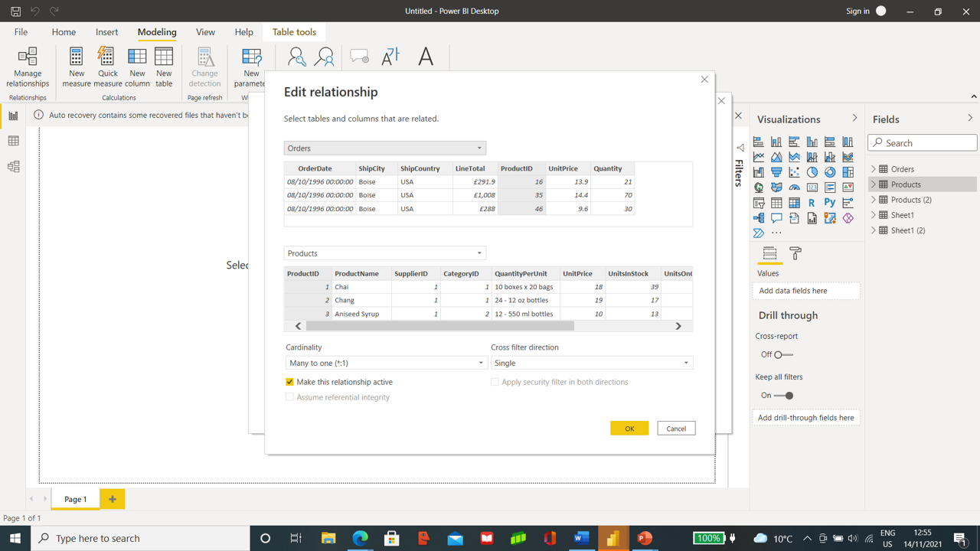Turn off Keep all filters toggle
980x551 pixels.
783,396
